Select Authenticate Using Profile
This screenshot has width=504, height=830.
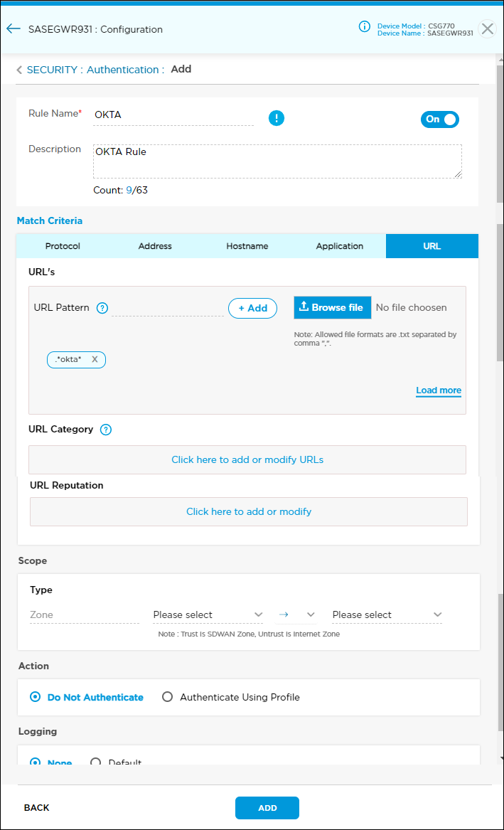(167, 697)
